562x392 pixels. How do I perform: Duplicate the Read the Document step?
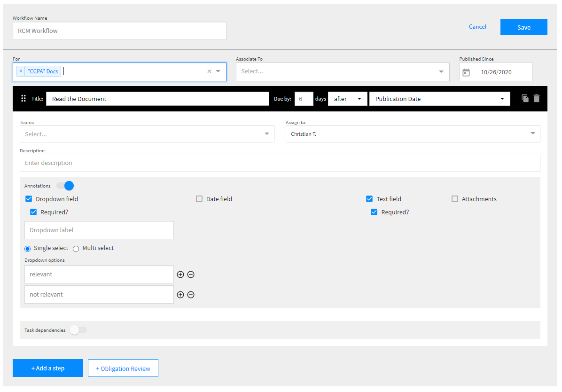(x=525, y=99)
